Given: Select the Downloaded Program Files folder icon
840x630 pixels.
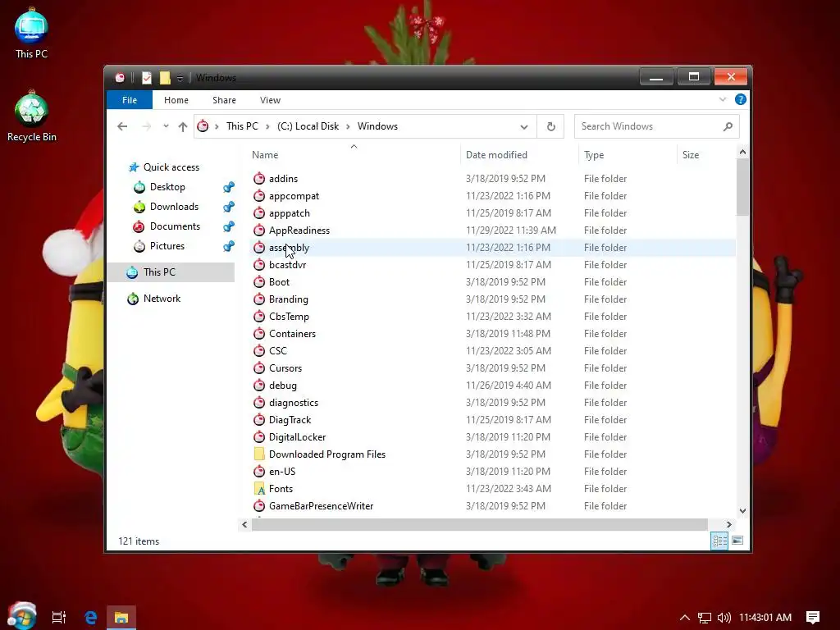Looking at the screenshot, I should [259, 454].
